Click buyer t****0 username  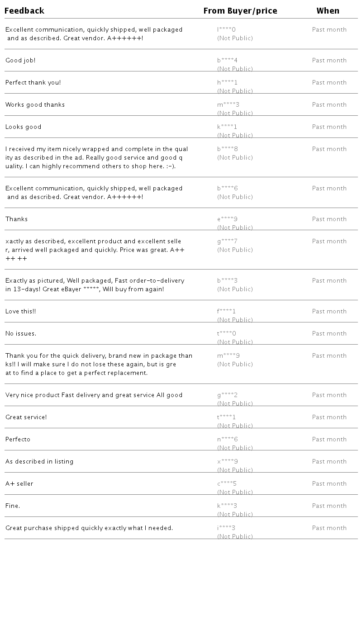pos(226,334)
